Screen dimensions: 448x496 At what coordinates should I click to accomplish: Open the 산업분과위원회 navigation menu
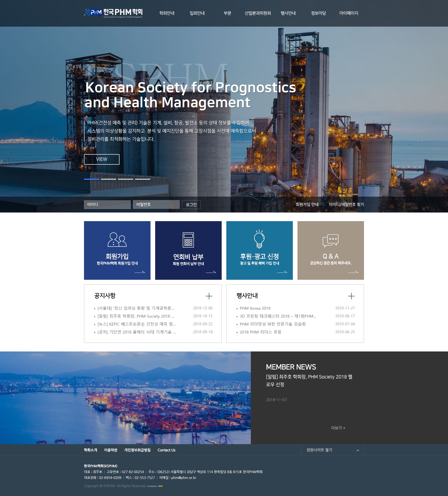pyautogui.click(x=257, y=13)
